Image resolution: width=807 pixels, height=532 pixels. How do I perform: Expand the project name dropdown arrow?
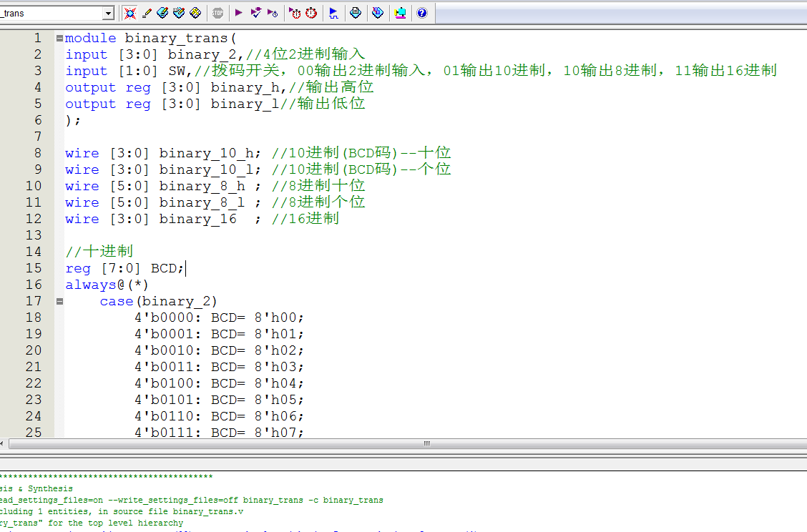(x=108, y=13)
